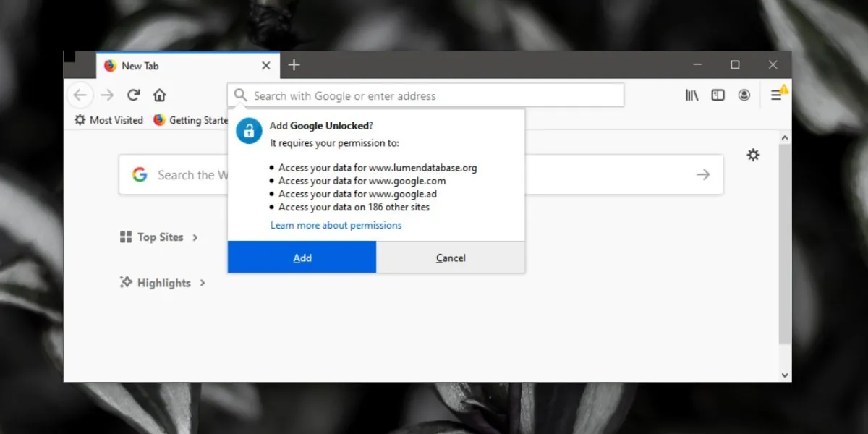Open the Library toolbar icon
The height and width of the screenshot is (434, 868).
pos(692,95)
